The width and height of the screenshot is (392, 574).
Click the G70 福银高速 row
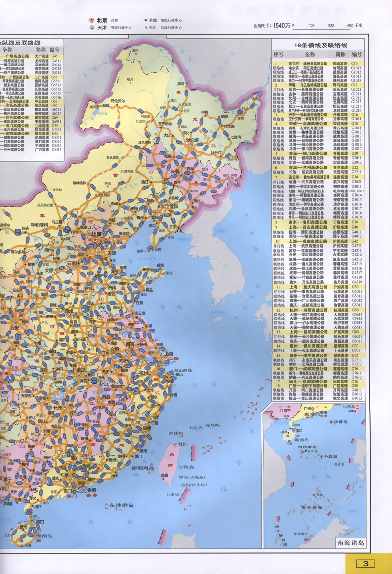(x=318, y=346)
